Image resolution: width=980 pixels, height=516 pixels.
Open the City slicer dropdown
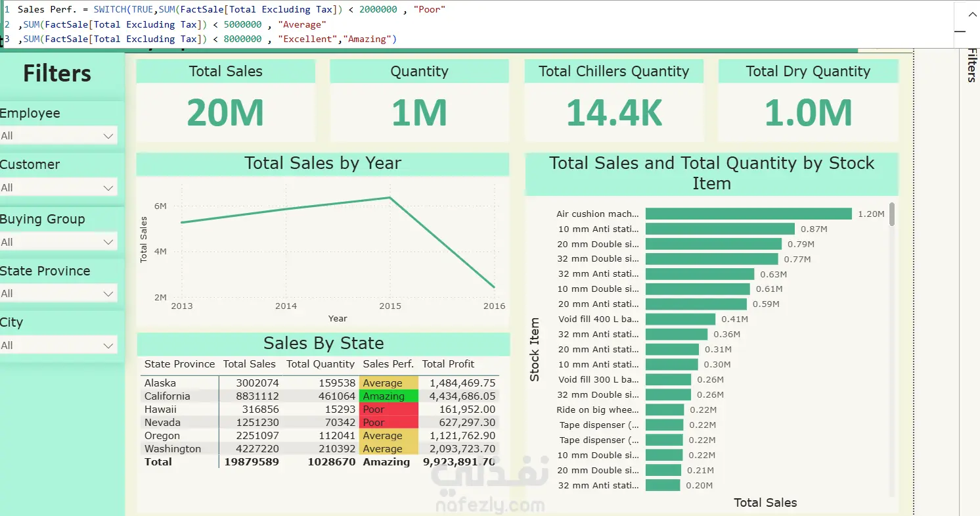tap(58, 345)
